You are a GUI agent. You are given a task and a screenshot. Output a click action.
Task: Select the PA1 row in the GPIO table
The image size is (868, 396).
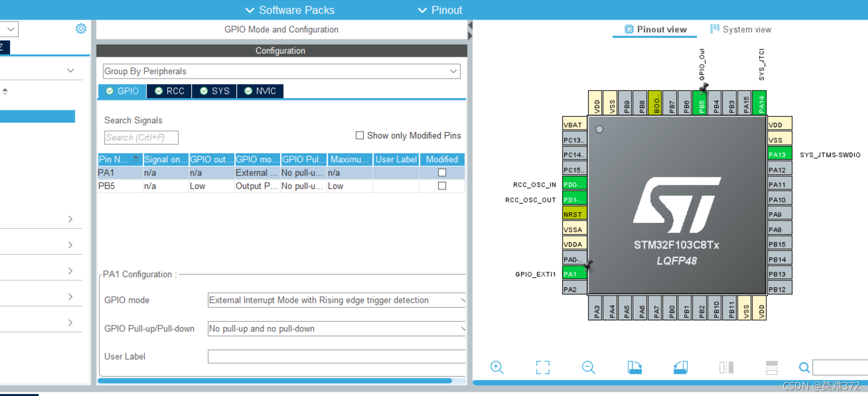click(x=281, y=173)
